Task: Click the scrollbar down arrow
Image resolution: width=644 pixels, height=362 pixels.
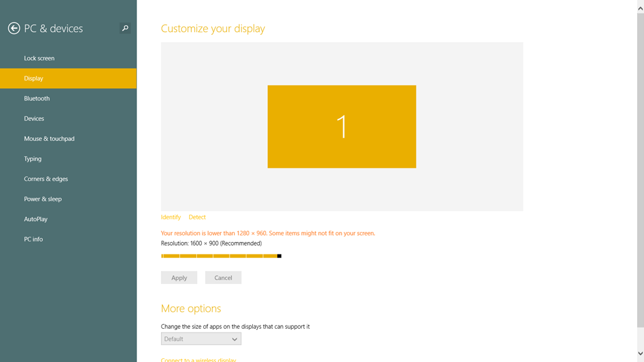Action: click(x=640, y=354)
